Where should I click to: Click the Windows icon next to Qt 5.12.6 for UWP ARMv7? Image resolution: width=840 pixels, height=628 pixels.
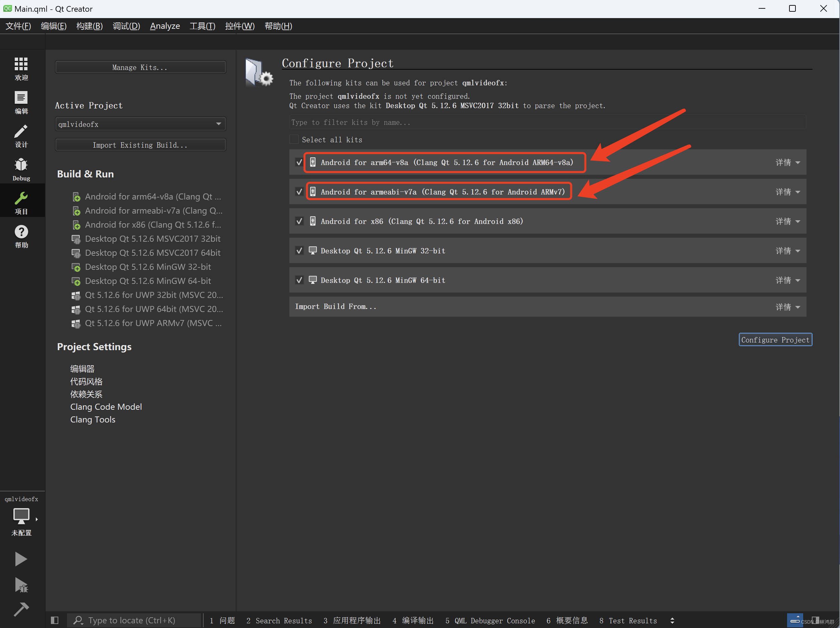click(x=76, y=323)
